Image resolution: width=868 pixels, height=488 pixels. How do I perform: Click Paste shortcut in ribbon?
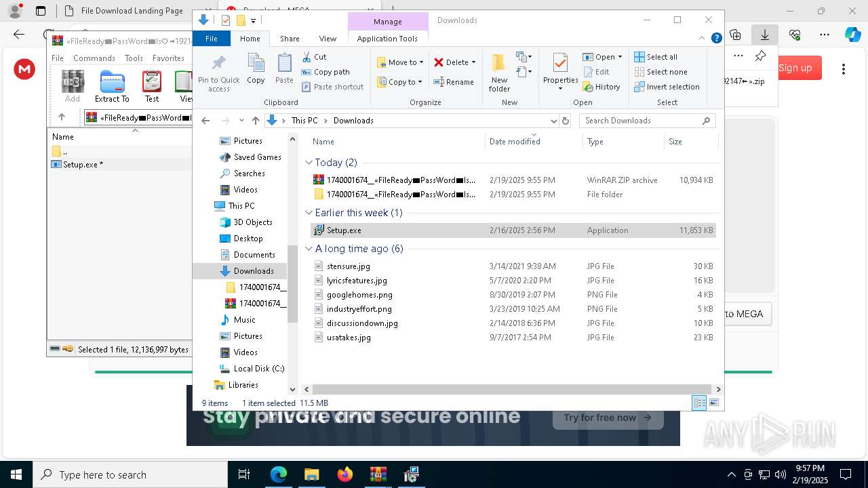(332, 87)
